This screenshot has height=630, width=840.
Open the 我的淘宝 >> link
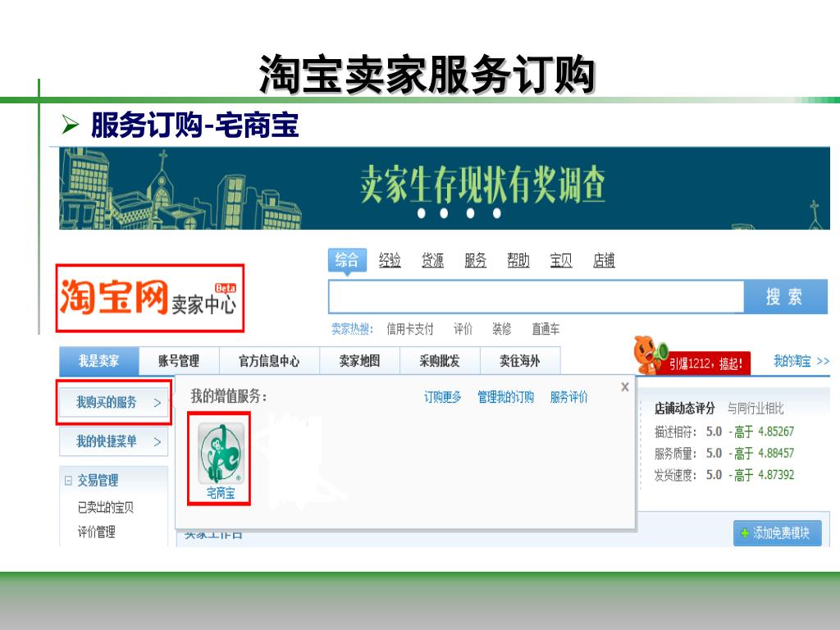coord(801,361)
